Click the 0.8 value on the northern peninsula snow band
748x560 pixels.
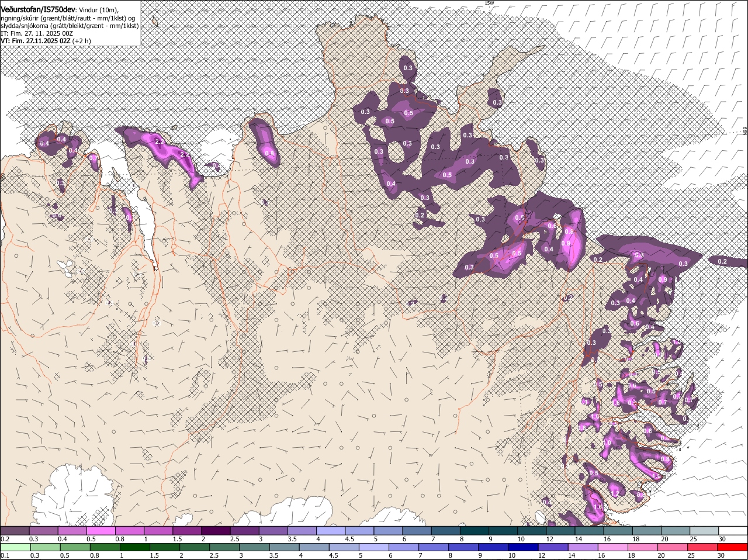pos(269,153)
